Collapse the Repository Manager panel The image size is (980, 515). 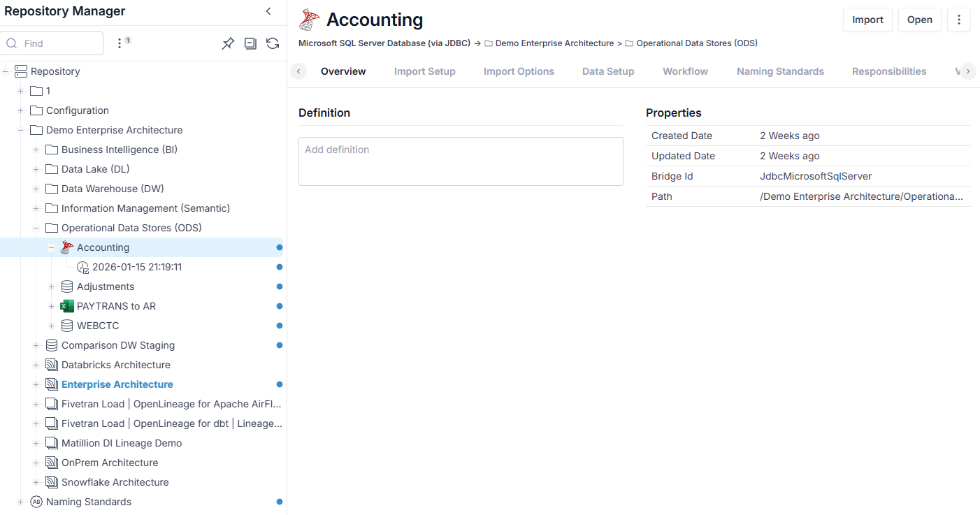(268, 11)
